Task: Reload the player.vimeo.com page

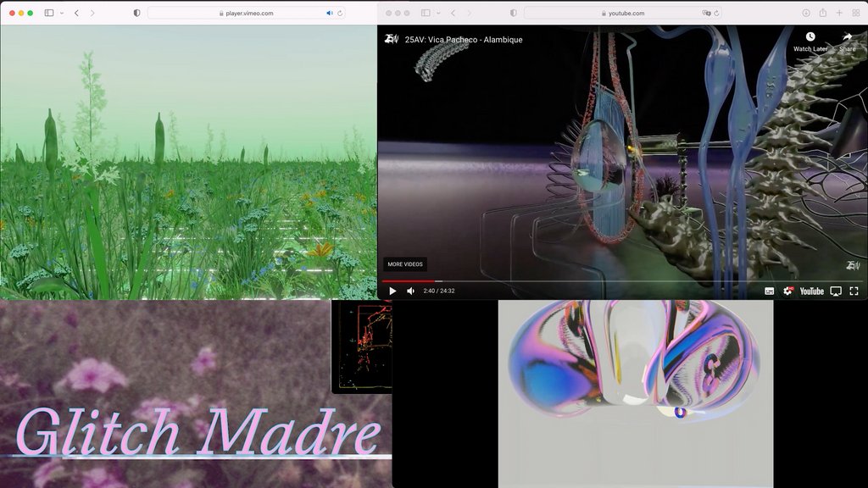Action: (340, 13)
